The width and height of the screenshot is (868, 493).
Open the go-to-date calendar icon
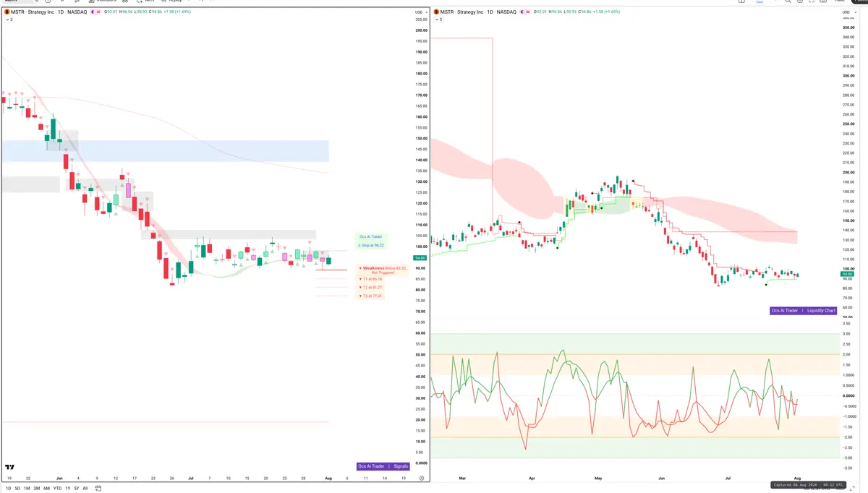pos(98,489)
